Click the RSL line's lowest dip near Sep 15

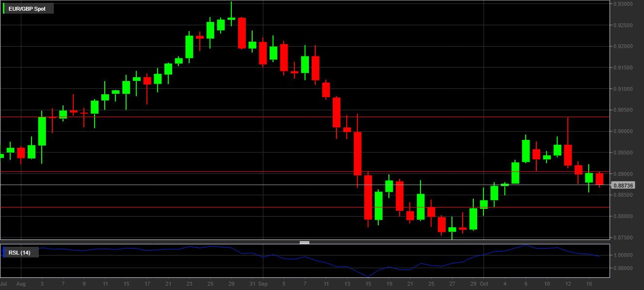click(x=369, y=276)
